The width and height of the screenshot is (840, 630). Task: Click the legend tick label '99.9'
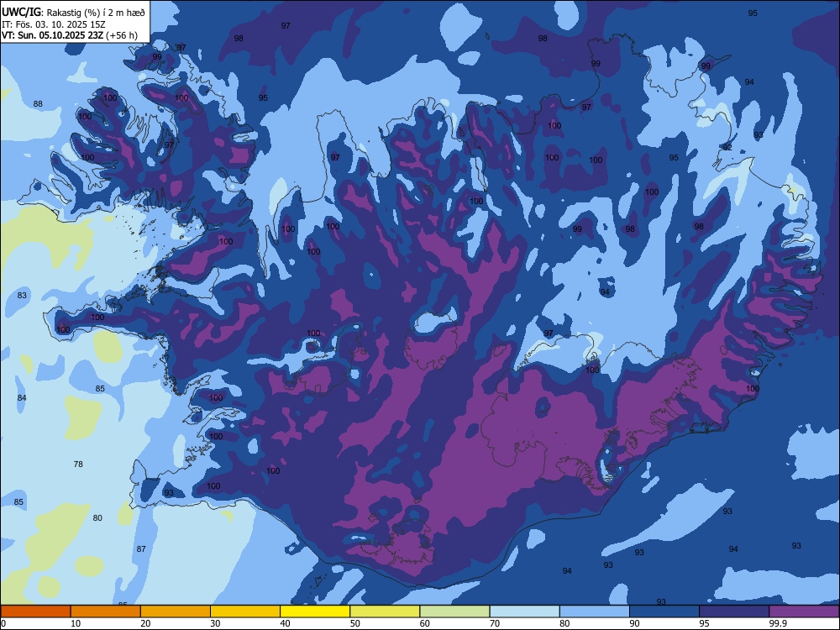(778, 623)
